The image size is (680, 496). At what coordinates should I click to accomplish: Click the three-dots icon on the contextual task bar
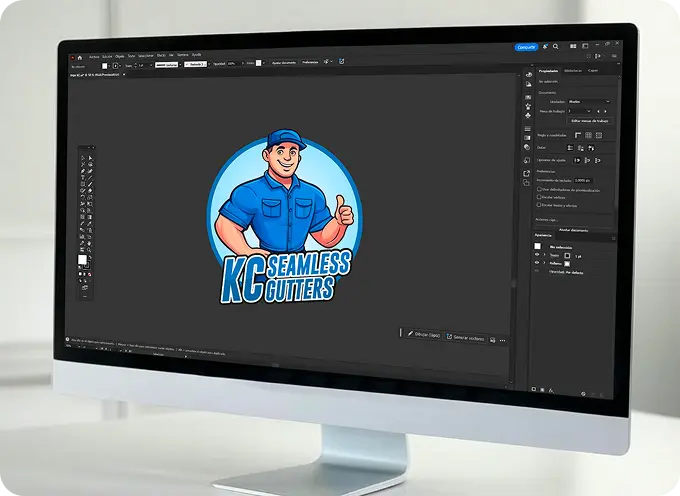[x=503, y=339]
